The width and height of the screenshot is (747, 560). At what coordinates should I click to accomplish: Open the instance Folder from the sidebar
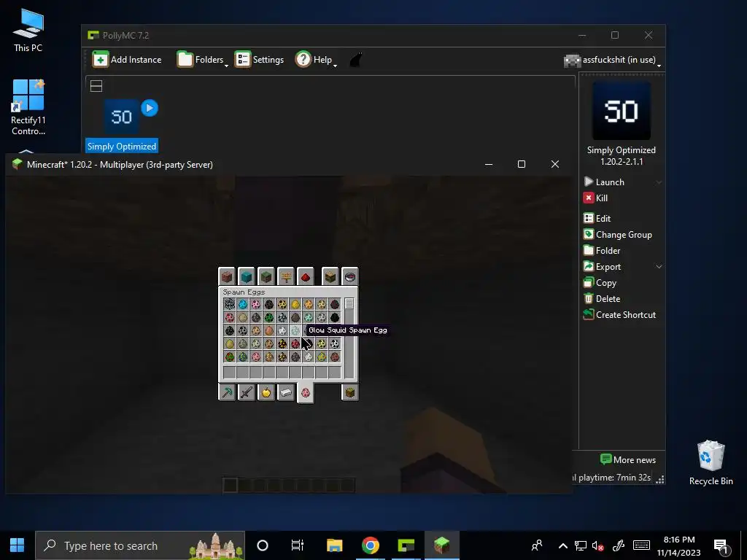602,251
